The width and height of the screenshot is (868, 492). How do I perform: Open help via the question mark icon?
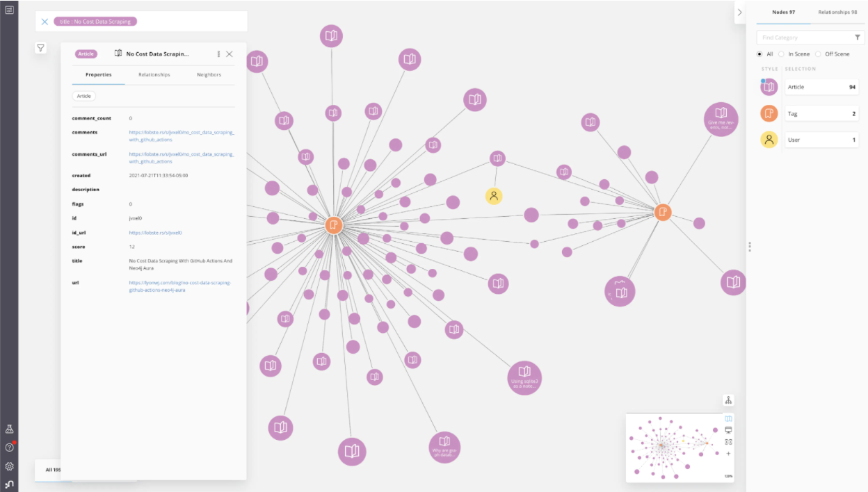10,447
